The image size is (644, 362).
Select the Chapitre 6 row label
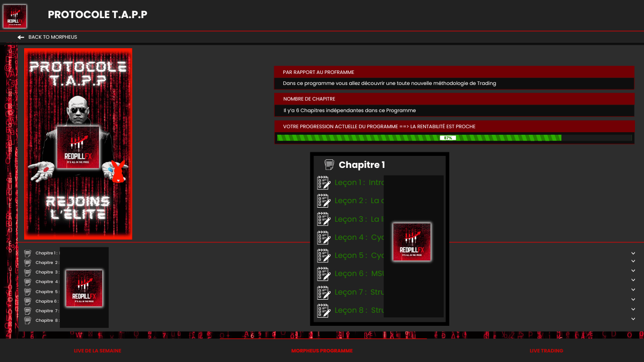pos(47,301)
